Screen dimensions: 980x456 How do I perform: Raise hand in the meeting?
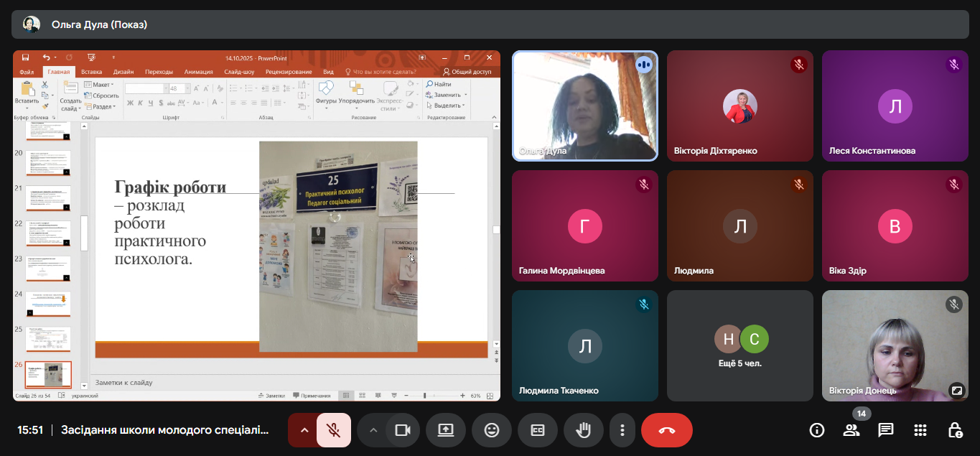584,430
